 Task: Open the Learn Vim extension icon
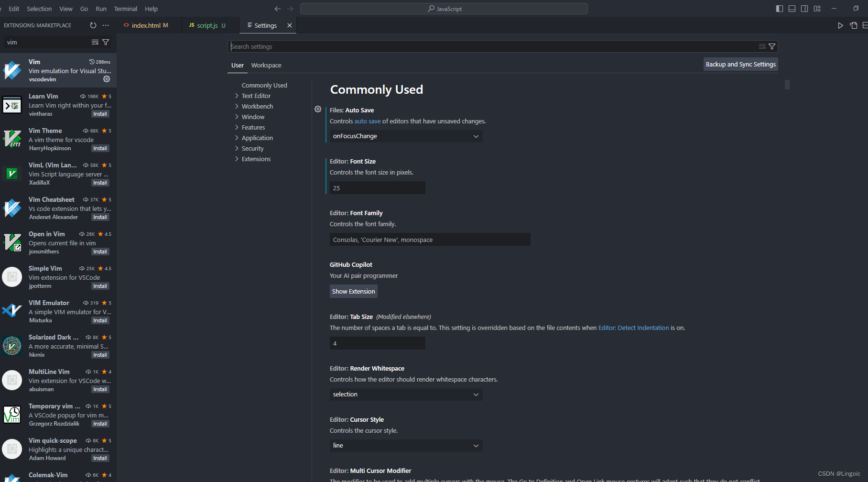[12, 105]
